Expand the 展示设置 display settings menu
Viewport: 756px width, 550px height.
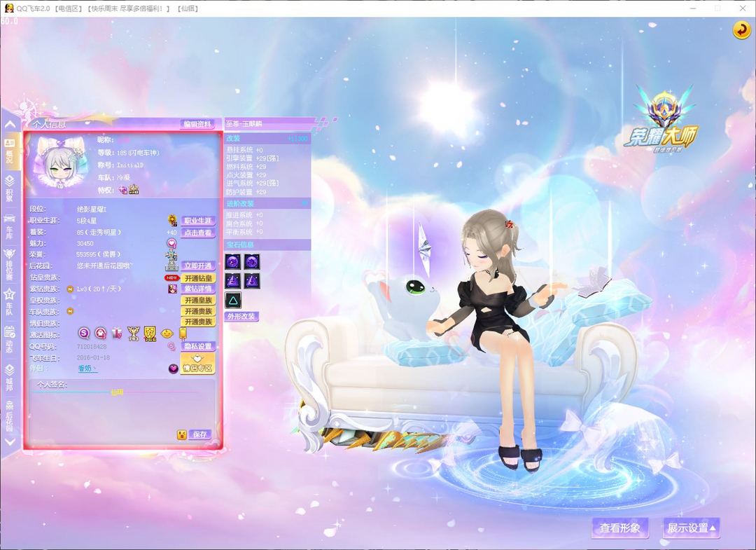tap(691, 528)
